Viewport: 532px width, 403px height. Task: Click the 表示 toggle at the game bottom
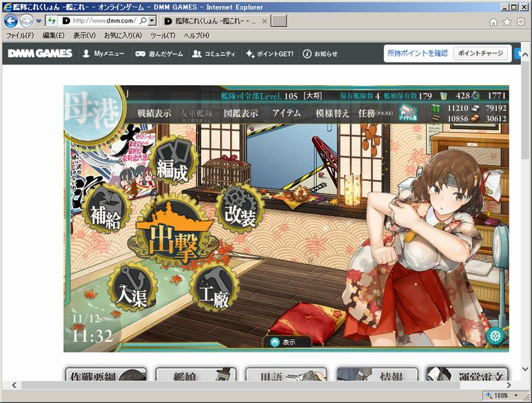point(287,342)
